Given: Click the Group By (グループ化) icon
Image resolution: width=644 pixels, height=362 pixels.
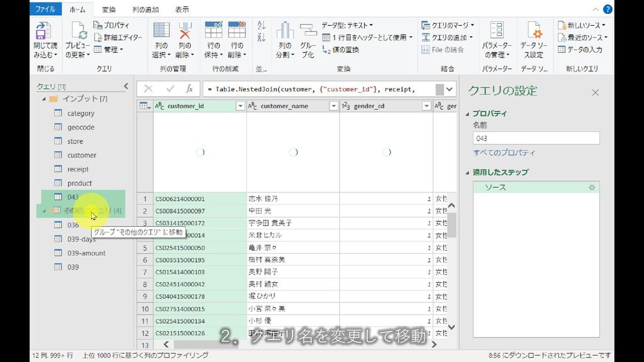Looking at the screenshot, I should (308, 31).
